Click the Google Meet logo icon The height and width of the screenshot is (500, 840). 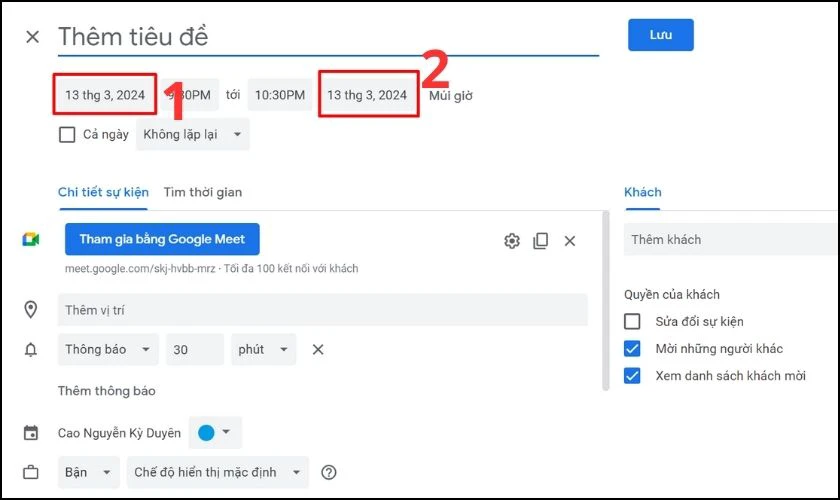tap(31, 239)
